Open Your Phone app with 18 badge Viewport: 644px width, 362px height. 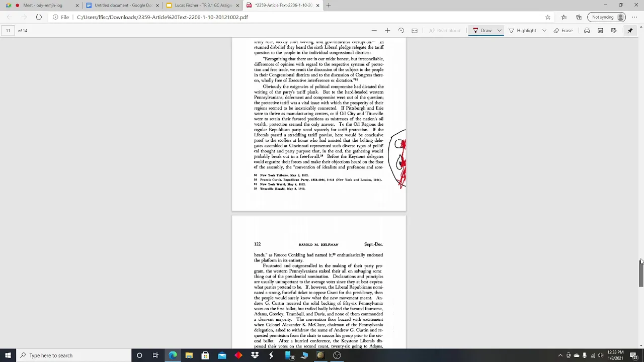(289, 355)
